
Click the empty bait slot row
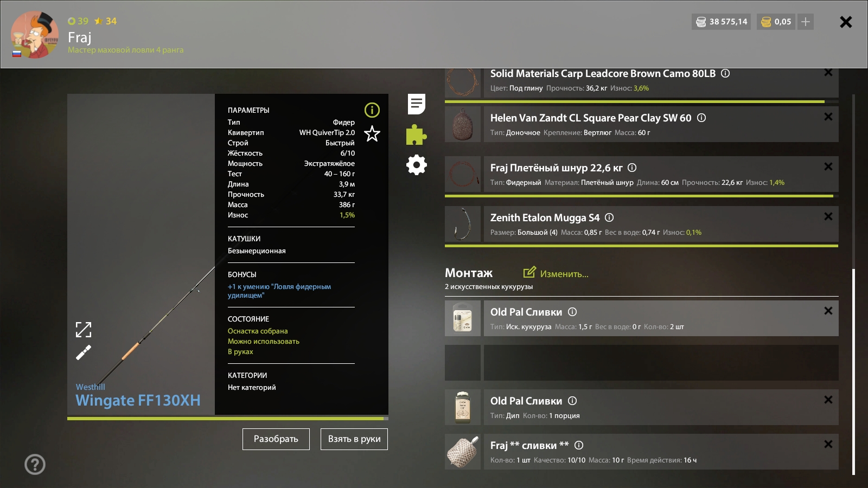click(x=642, y=363)
